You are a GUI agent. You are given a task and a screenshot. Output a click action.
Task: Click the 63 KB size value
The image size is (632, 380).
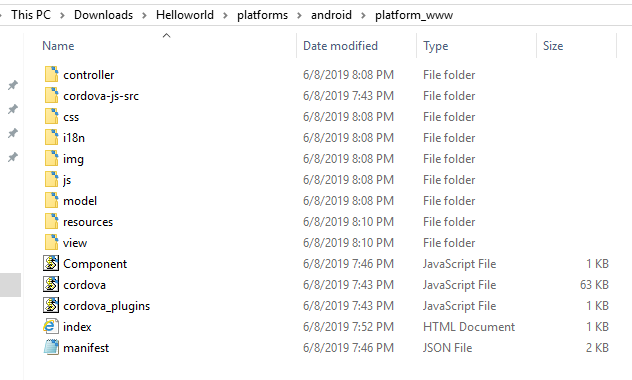click(x=594, y=284)
